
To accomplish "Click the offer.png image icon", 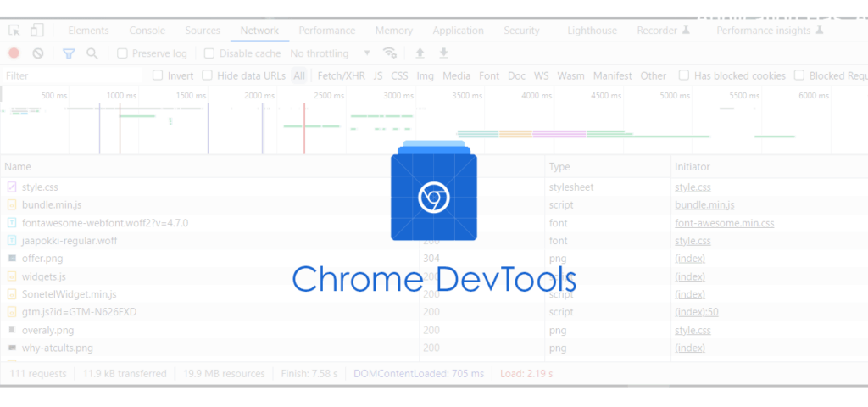I will tap(12, 258).
